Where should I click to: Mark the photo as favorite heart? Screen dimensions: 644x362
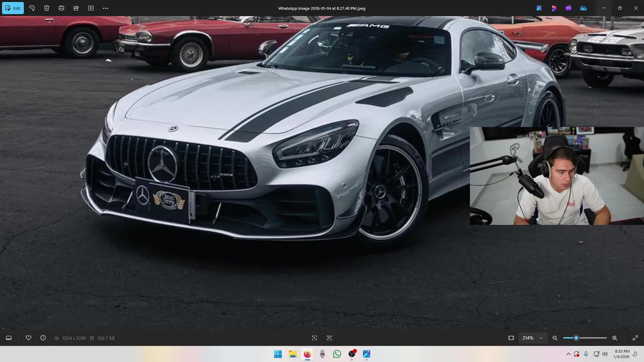(x=28, y=338)
